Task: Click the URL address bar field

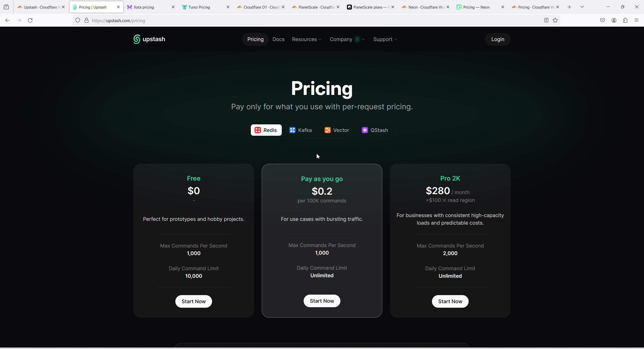Action: click(302, 21)
